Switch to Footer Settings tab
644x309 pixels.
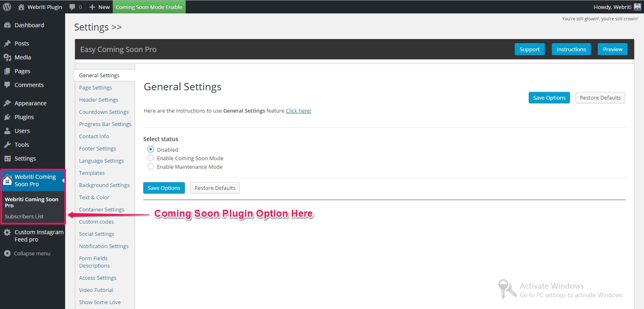[x=97, y=148]
